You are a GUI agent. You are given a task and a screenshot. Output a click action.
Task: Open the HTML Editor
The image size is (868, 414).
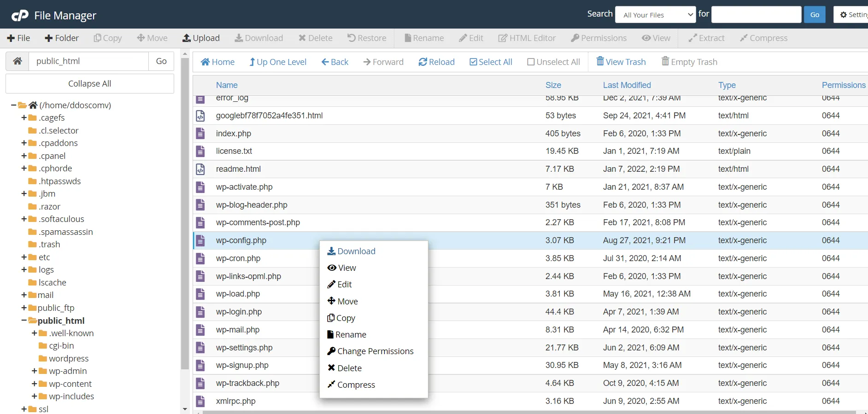pyautogui.click(x=527, y=38)
